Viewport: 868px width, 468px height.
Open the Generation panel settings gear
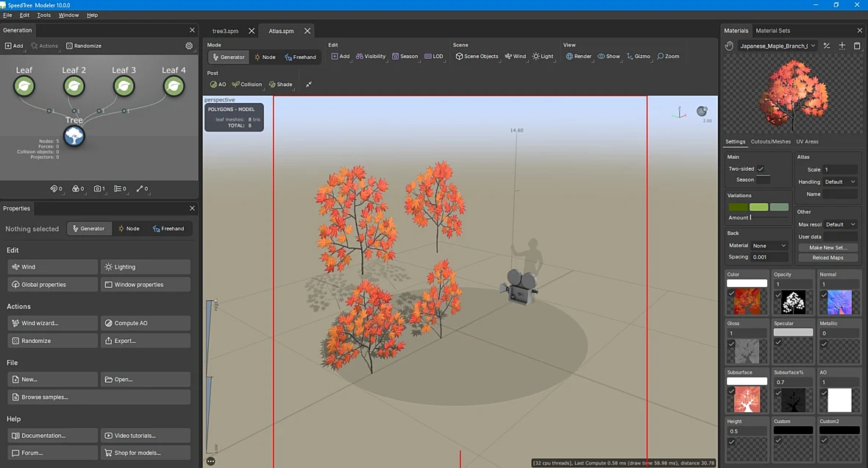point(189,46)
